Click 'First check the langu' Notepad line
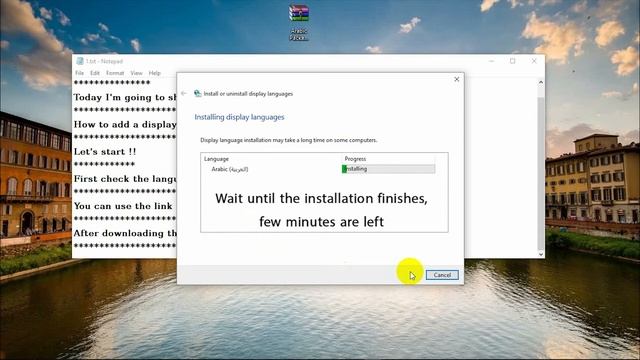The width and height of the screenshot is (640, 360). (x=125, y=179)
